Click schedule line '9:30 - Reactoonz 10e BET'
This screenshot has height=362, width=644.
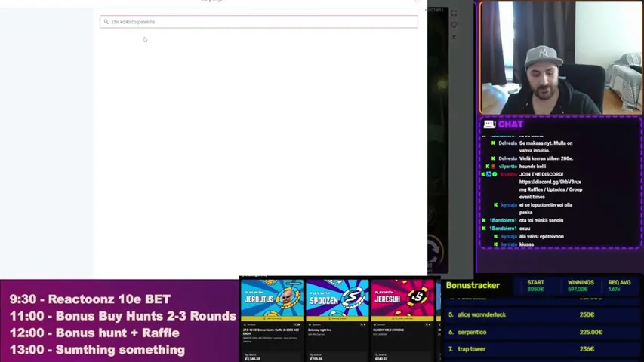(90, 299)
